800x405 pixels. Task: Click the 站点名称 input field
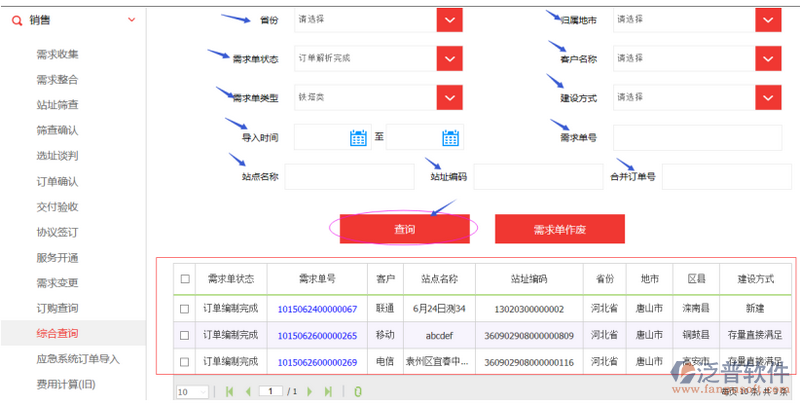pos(348,177)
